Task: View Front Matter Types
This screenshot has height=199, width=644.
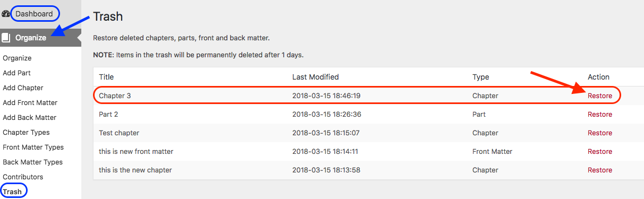Action: pos(33,148)
